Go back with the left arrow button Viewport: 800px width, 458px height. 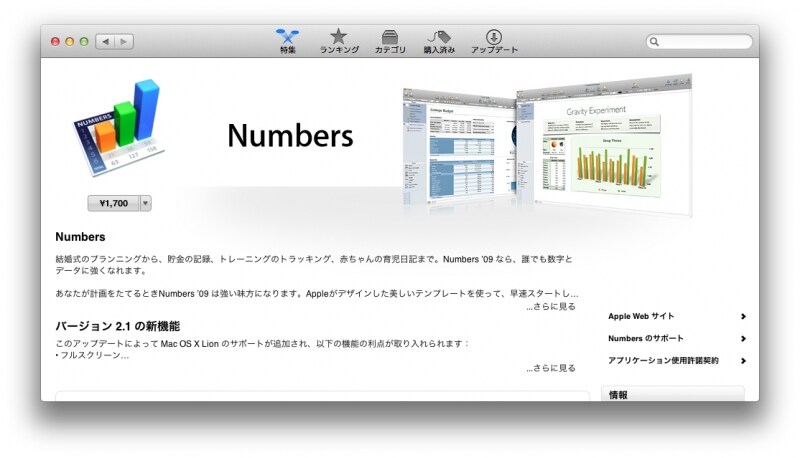coord(105,41)
